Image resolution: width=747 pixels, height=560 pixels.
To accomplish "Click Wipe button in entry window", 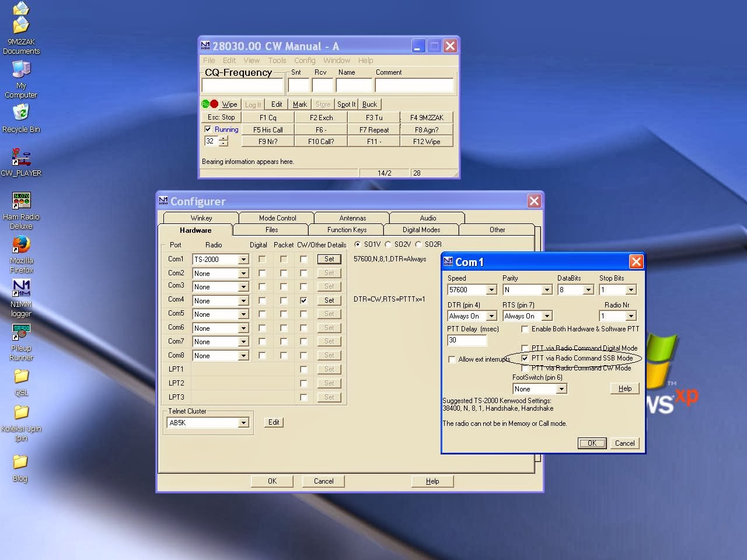I will (x=229, y=104).
